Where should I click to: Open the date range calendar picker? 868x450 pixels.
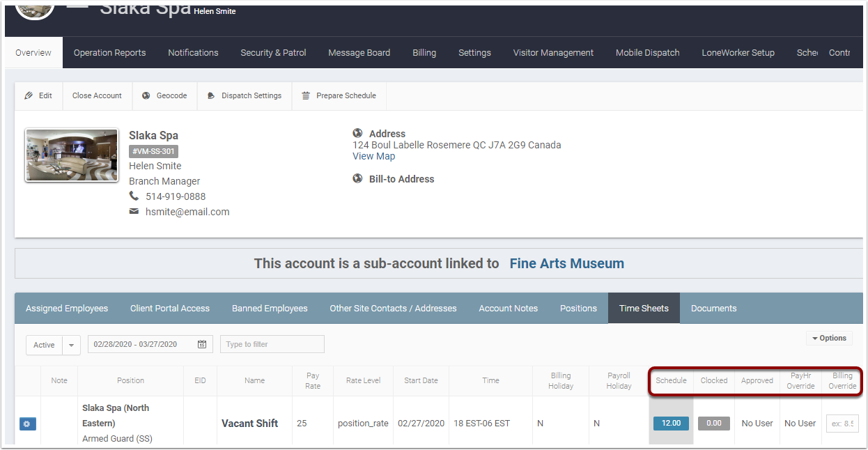[x=203, y=343]
